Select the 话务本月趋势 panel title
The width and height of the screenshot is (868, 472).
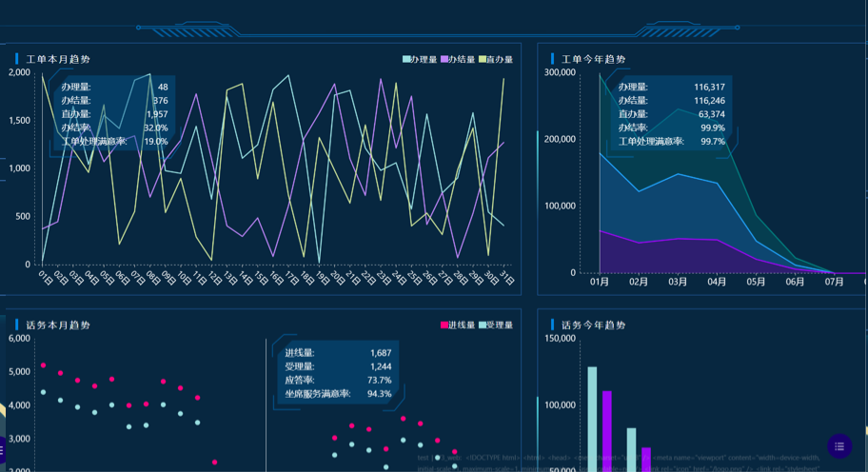click(58, 324)
